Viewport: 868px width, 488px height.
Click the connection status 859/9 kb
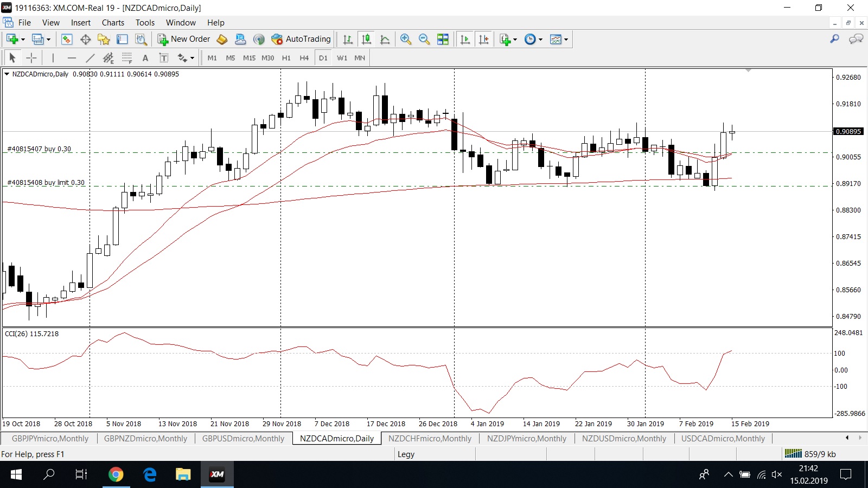tap(810, 454)
